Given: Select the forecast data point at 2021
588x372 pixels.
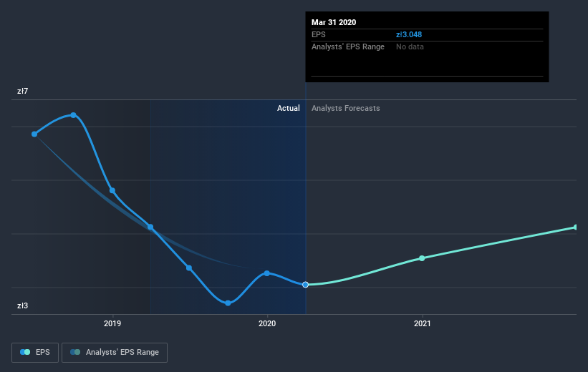Looking at the screenshot, I should [422, 258].
